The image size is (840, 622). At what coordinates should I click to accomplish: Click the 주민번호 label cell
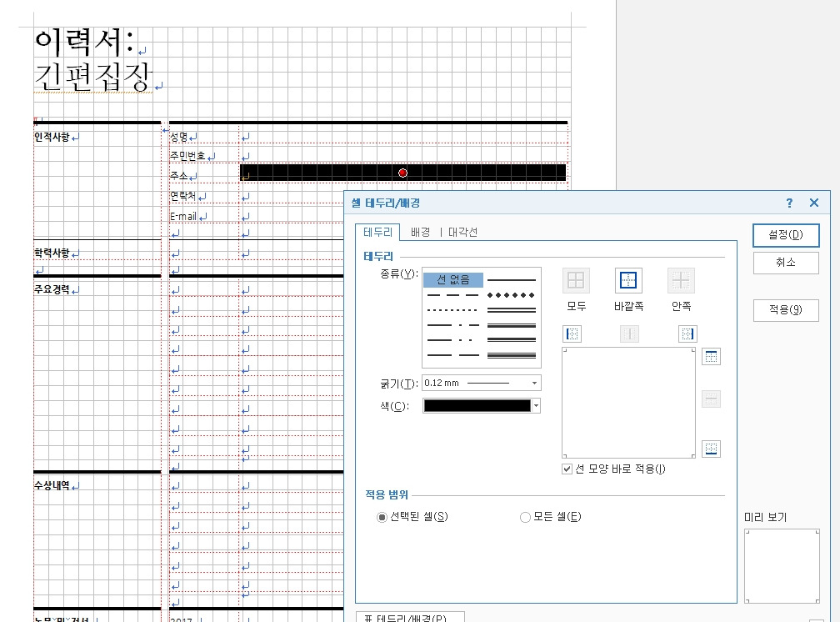[188, 156]
